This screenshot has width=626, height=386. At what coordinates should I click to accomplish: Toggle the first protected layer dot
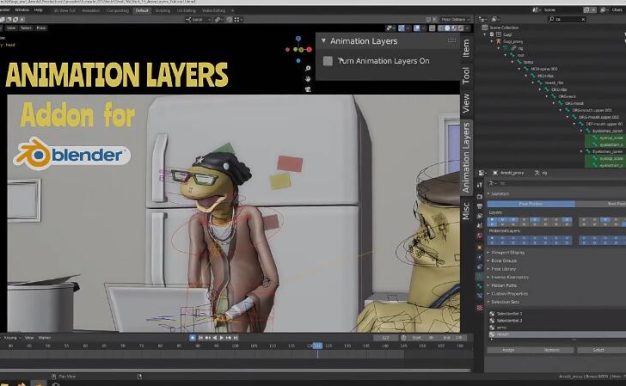click(492, 238)
